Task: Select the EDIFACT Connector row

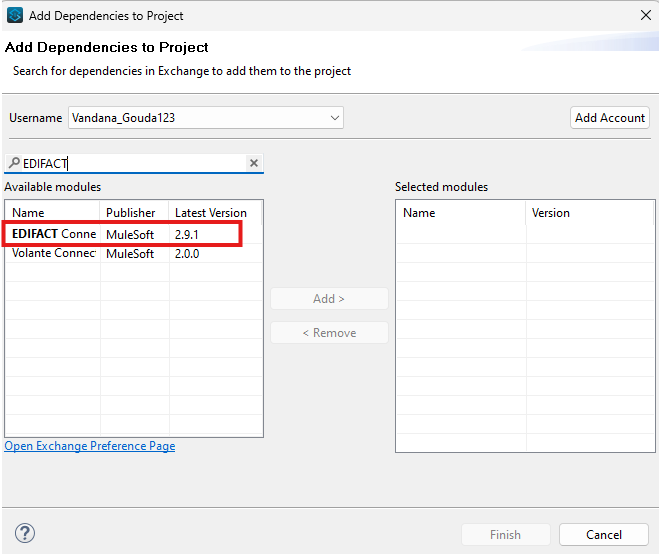Action: 134,234
